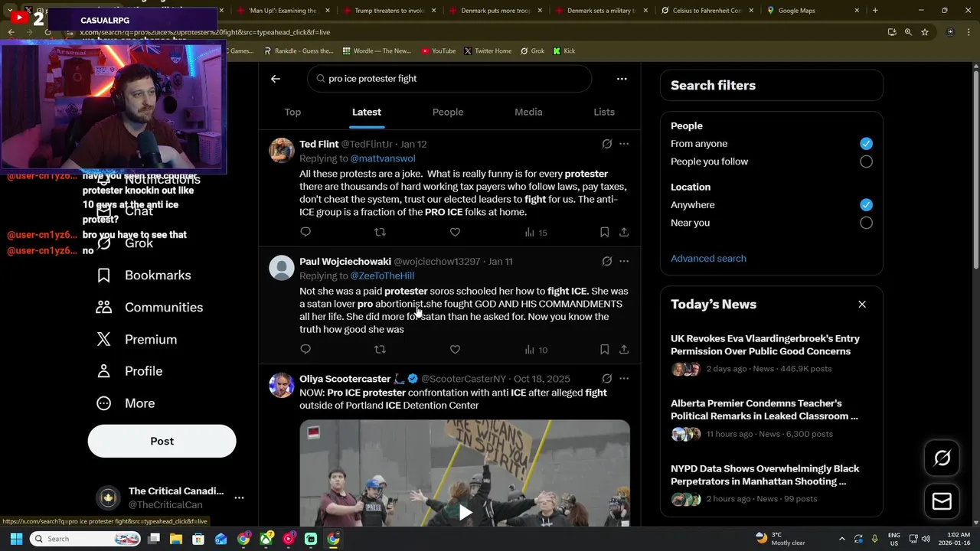Open YouTube bookmark in bookmarks bar
Viewport: 980px width, 551px height.
(x=438, y=51)
